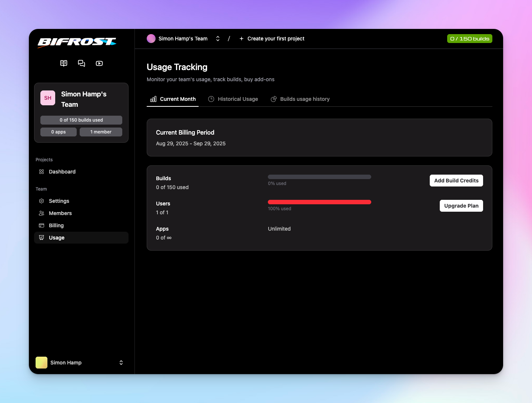Image resolution: width=532 pixels, height=403 pixels.
Task: Click the Add Build Credits button
Action: point(456,181)
